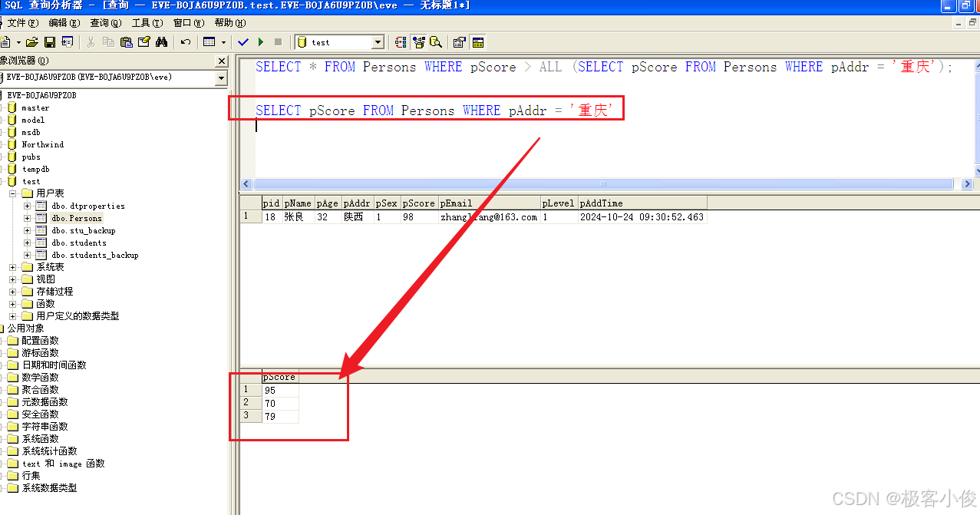This screenshot has width=980, height=515.
Task: Open the 编辑(E) menu
Action: coord(64,23)
